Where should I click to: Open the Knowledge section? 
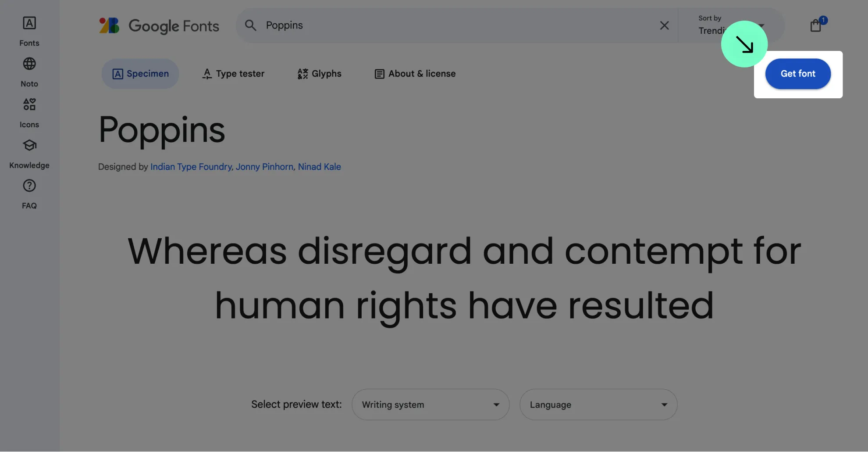[29, 154]
